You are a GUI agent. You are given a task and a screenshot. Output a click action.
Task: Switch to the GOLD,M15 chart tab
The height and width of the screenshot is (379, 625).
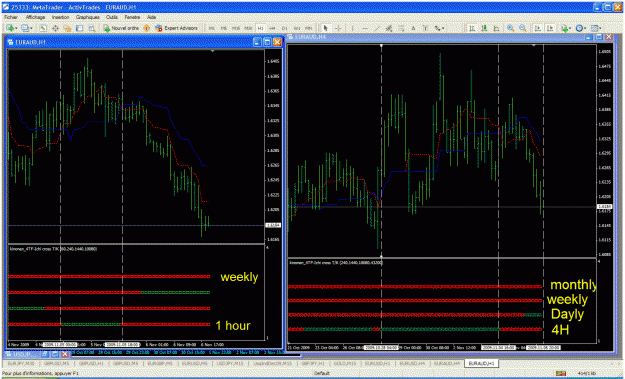pos(345,363)
